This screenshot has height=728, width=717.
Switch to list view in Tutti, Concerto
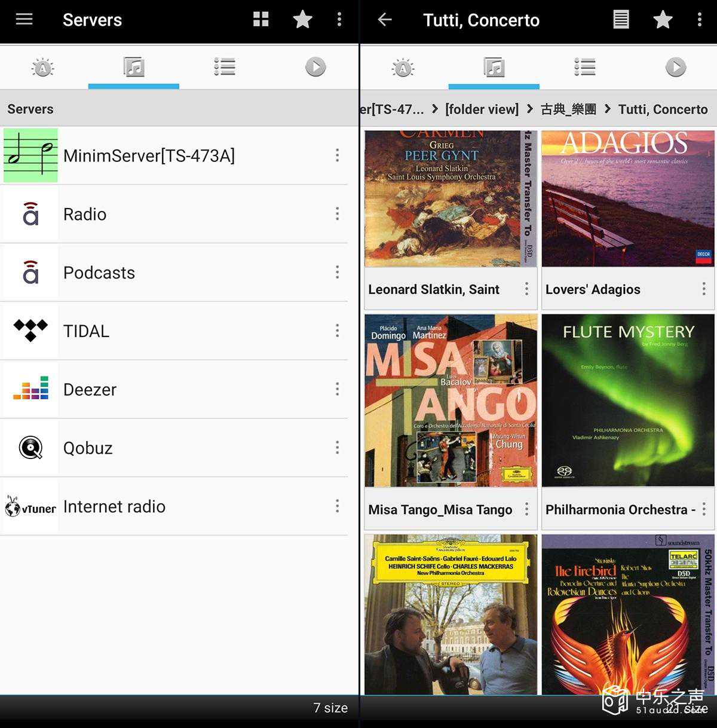[x=621, y=20]
